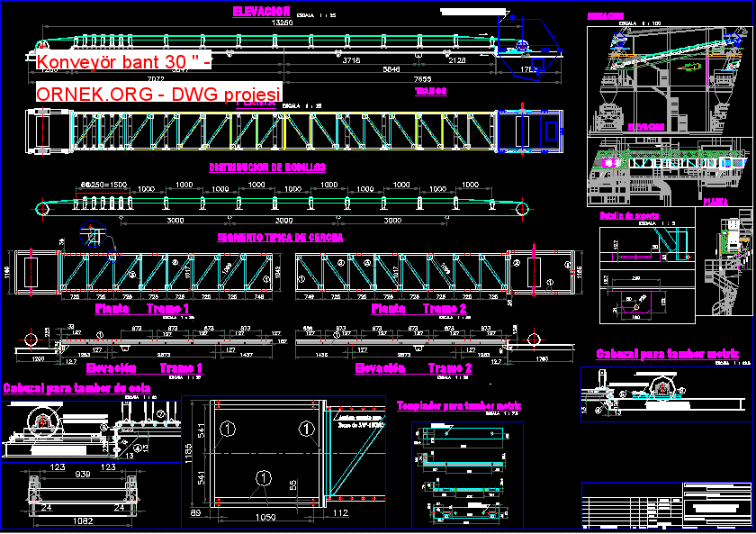Click the DISTRIBUCION DE RODILLOS heading
The height and width of the screenshot is (534, 756).
pos(267,167)
